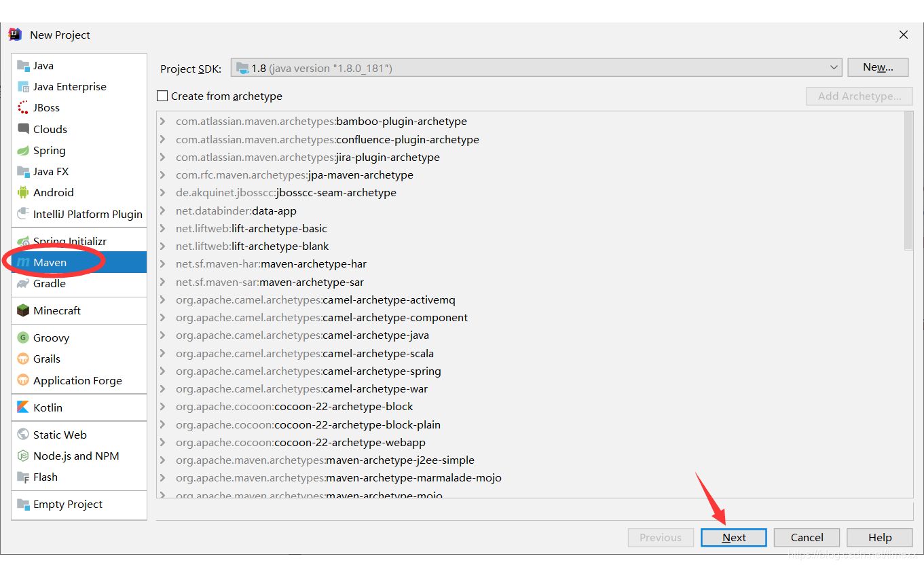924x567 pixels.
Task: Select cocoon-22-archetype-block row
Action: point(530,407)
